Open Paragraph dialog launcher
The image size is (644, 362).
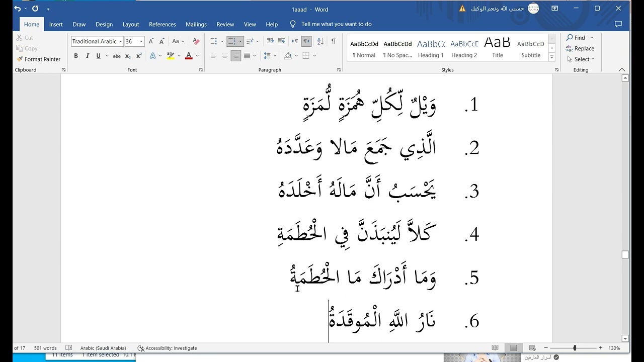pos(340,70)
